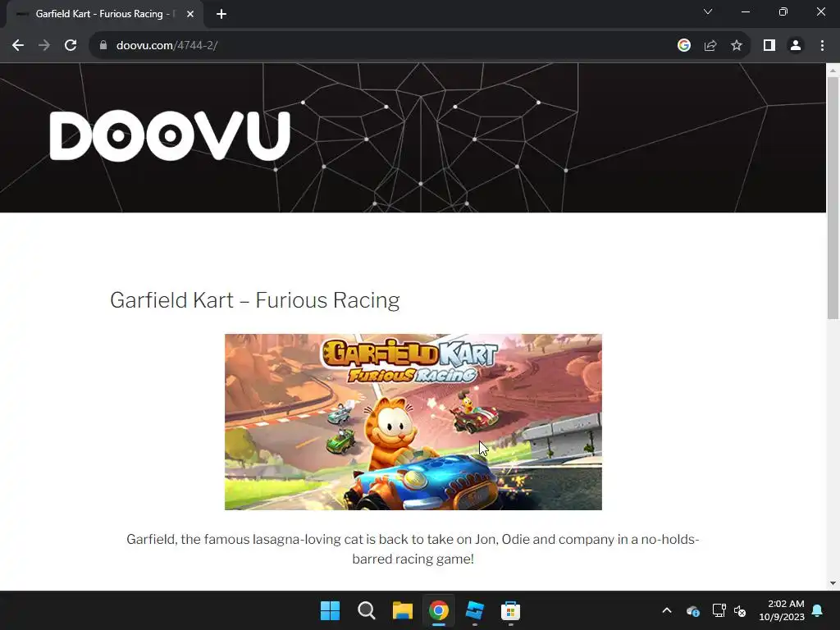Close the Garfield Kart tab
Viewport: 840px width, 630px height.
[x=190, y=14]
